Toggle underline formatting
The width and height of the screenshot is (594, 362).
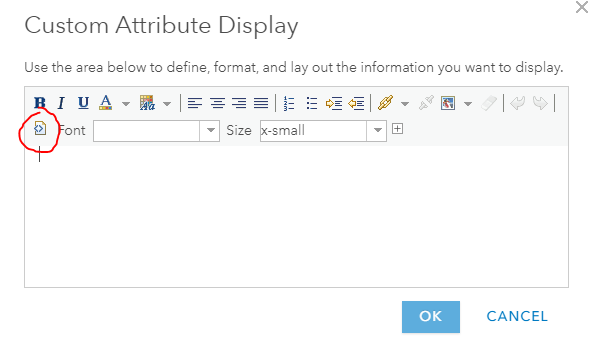pos(83,103)
